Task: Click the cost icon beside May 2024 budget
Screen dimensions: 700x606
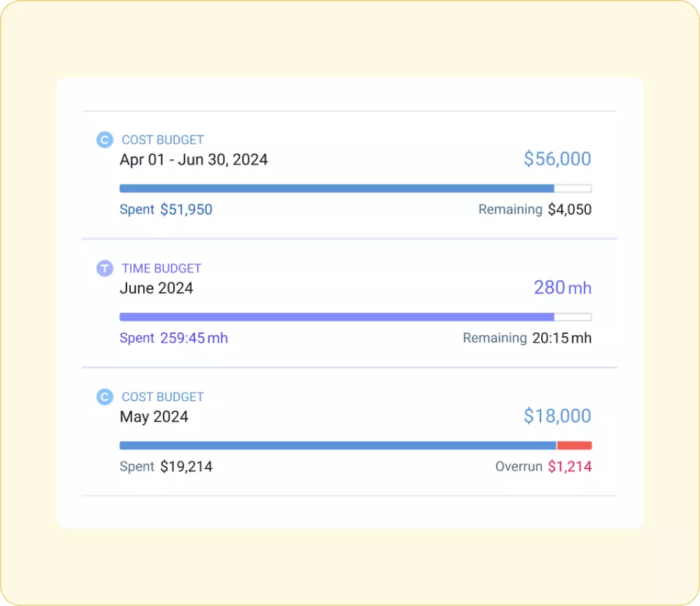Action: (104, 397)
